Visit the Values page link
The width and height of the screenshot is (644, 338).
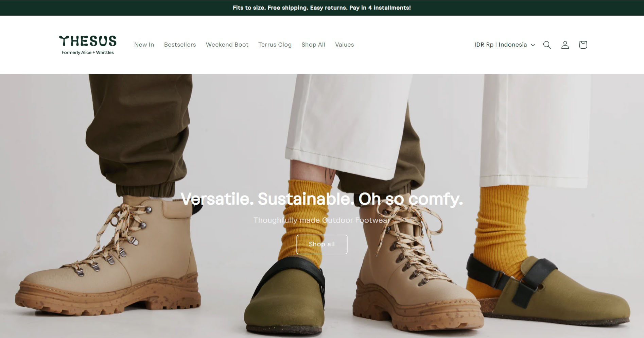(344, 45)
